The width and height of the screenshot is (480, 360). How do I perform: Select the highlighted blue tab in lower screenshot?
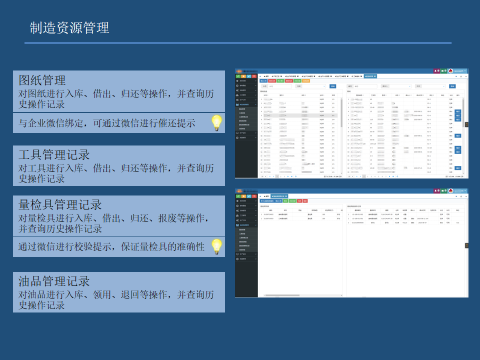279,196
